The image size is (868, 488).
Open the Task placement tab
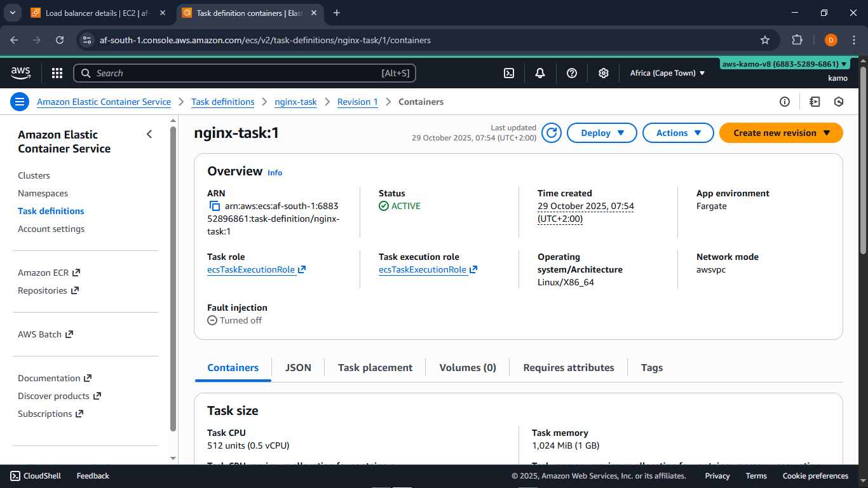point(375,367)
